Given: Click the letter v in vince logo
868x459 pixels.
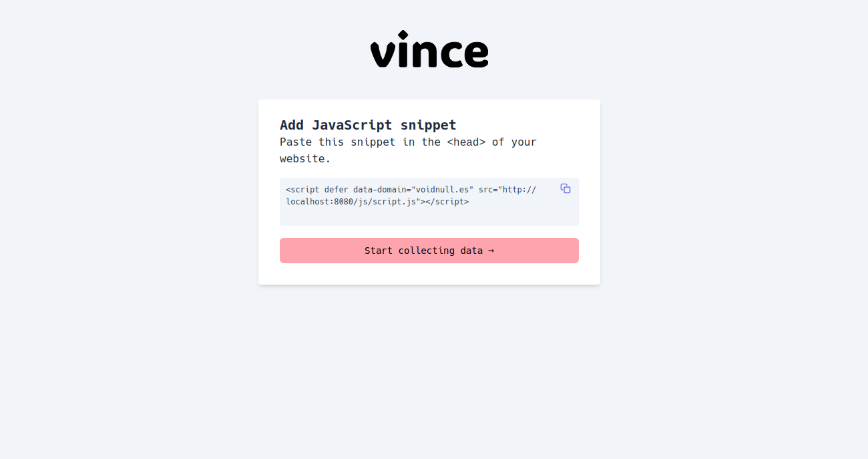Looking at the screenshot, I should tap(383, 53).
